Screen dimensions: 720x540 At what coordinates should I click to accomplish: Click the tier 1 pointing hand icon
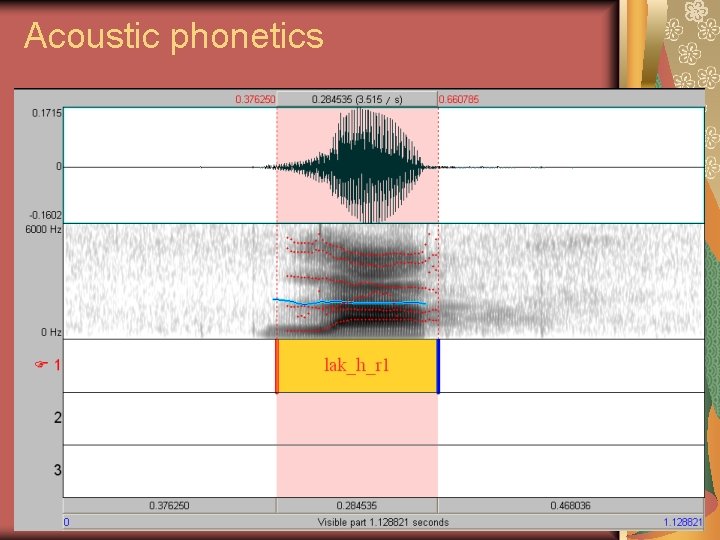[41, 365]
